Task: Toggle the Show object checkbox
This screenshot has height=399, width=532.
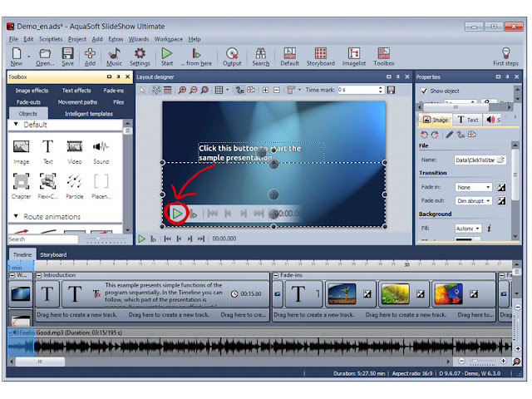Action: [424, 91]
